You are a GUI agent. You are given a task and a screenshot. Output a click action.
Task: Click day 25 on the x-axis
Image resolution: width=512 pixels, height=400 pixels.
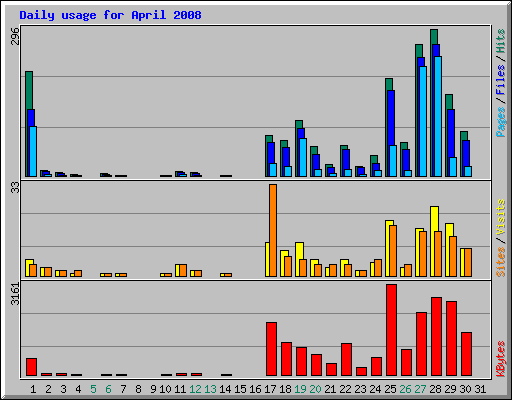click(x=390, y=389)
